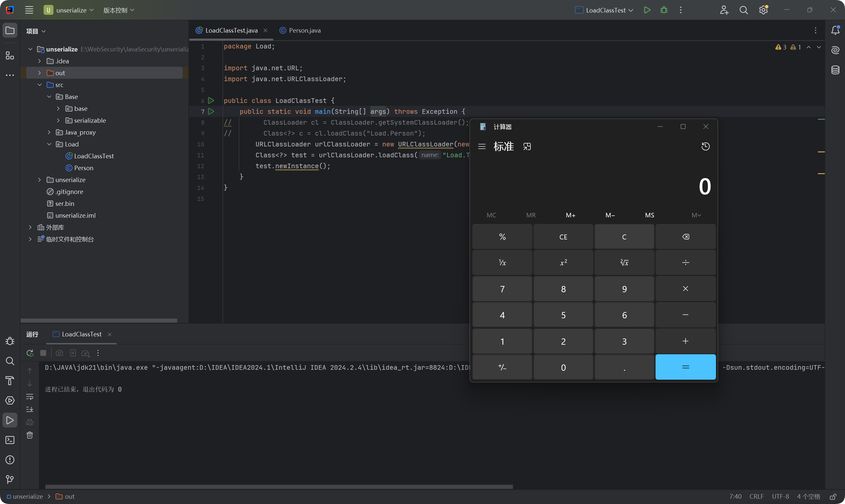Open 项目 view mode dropdown
Image resolution: width=845 pixels, height=504 pixels.
[x=36, y=31]
